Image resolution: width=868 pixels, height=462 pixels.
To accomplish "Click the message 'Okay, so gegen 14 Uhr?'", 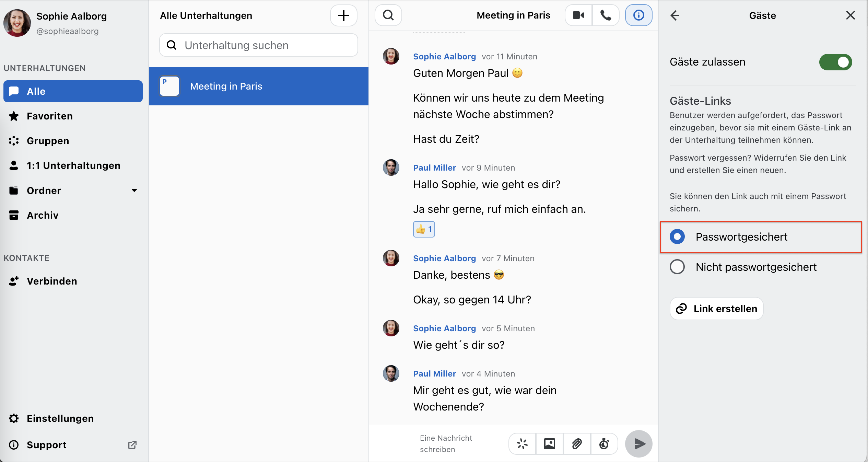I will click(x=472, y=300).
